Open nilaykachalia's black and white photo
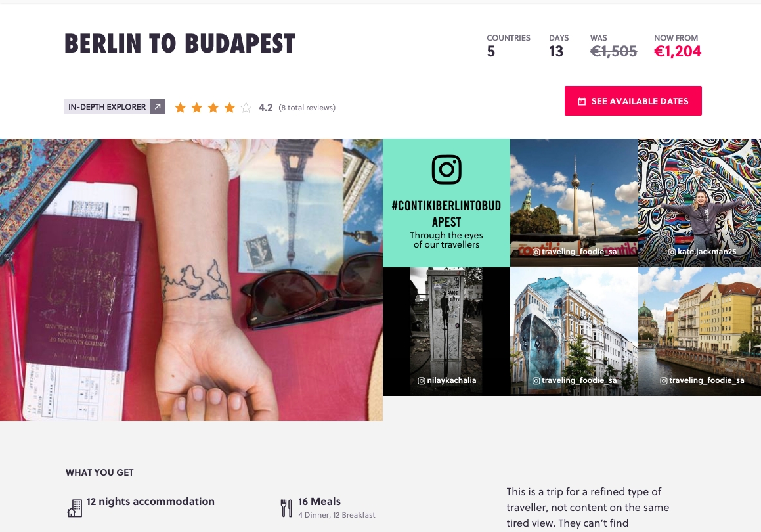Image resolution: width=761 pixels, height=532 pixels. pyautogui.click(x=446, y=332)
